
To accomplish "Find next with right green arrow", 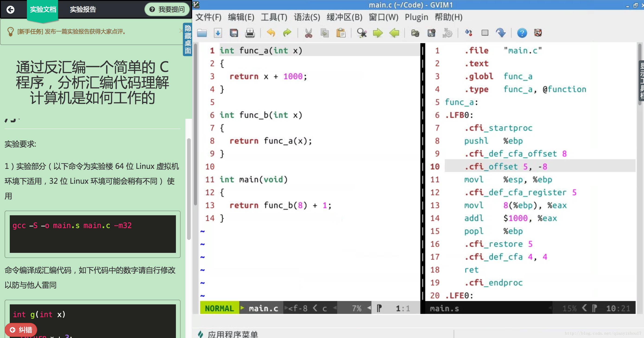I will pos(378,33).
